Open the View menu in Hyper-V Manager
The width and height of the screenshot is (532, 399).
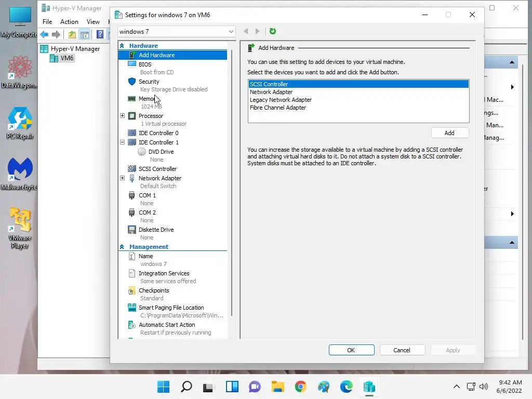93,22
